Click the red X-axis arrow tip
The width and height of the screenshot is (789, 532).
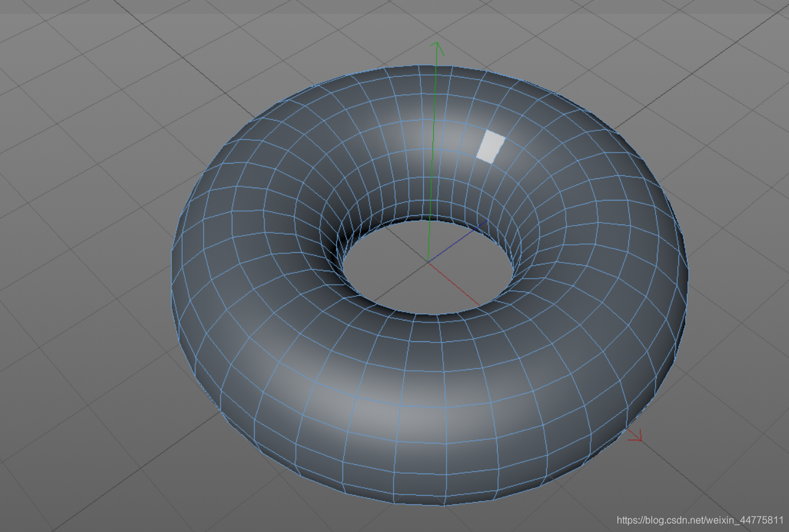[636, 436]
